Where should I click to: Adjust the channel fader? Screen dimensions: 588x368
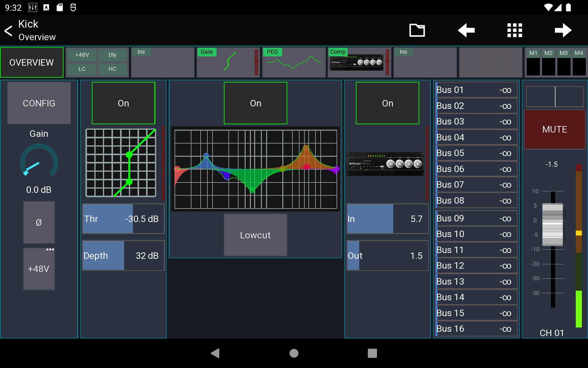point(552,224)
